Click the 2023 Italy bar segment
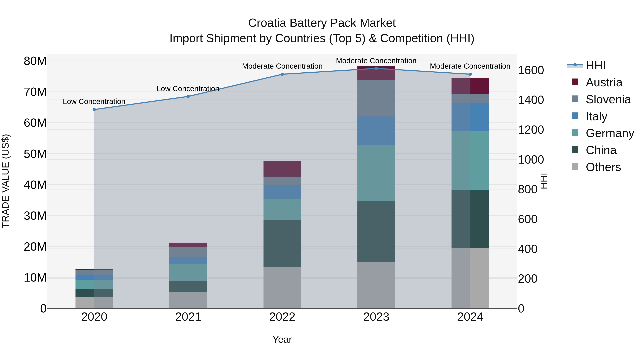Viewport: 644px width, 362px height. click(376, 131)
